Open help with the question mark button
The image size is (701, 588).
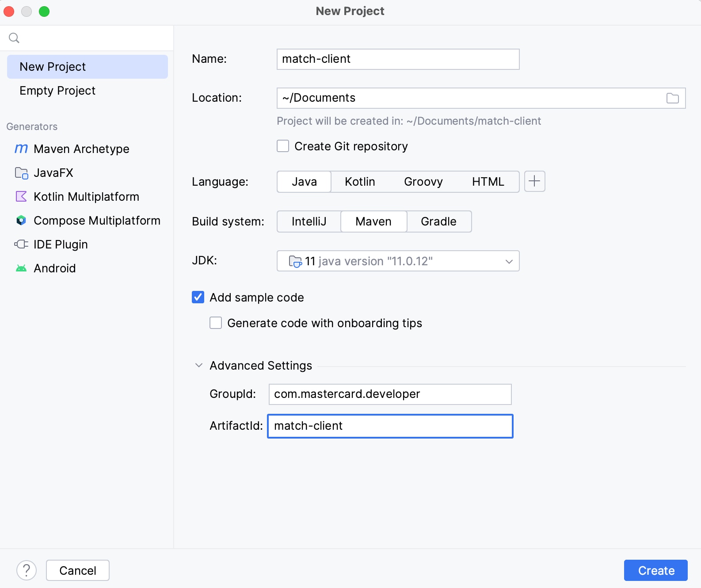(27, 570)
